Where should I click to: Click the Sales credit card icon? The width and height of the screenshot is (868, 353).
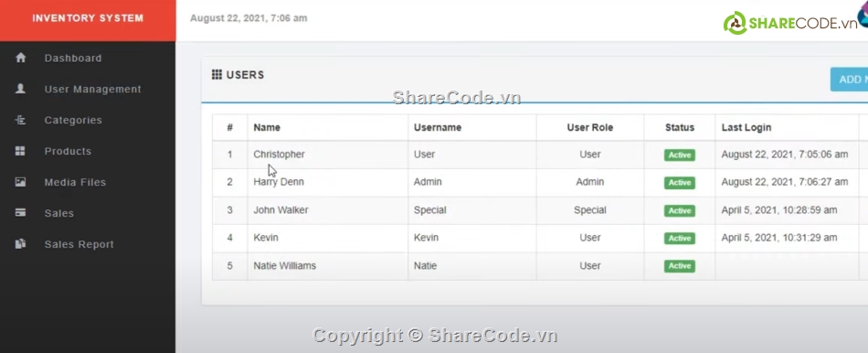click(20, 213)
